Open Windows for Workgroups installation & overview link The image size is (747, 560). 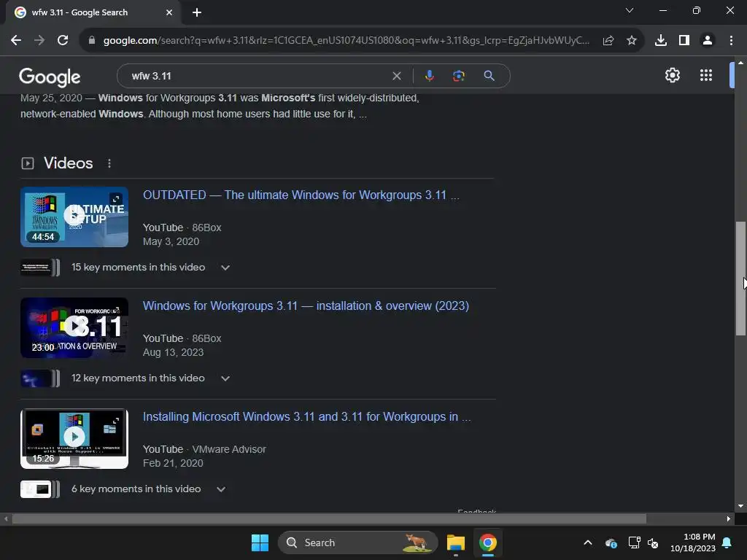(x=306, y=306)
